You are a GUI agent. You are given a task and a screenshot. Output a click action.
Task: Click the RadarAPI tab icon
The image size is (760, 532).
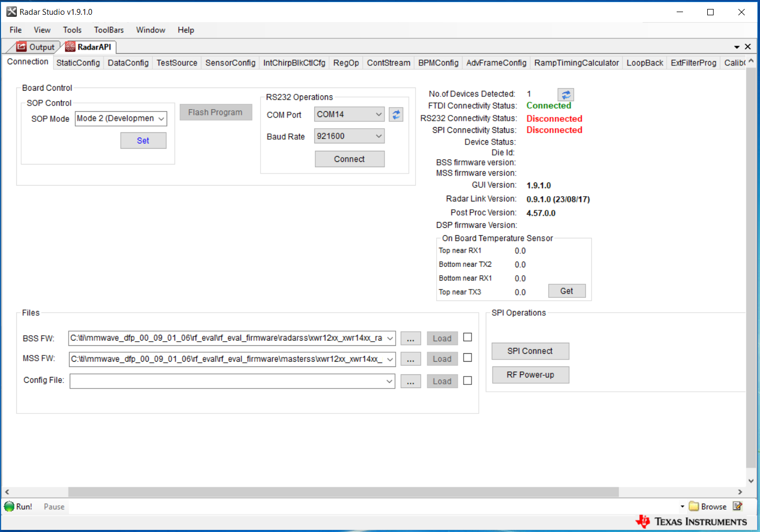(70, 47)
